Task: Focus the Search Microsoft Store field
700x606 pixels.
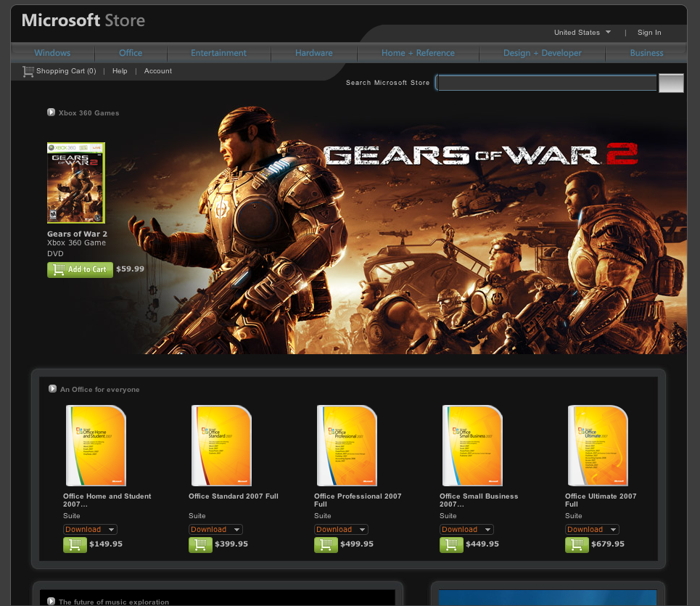Action: 547,83
